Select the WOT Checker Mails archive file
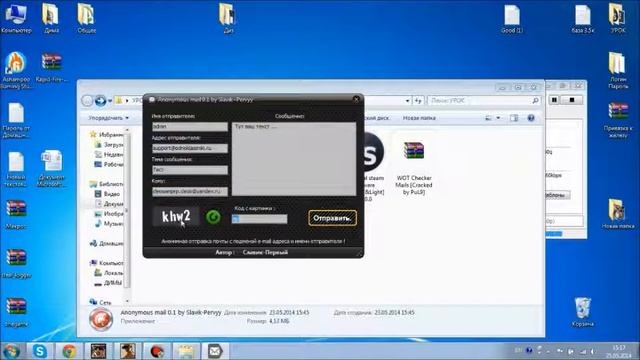 (414, 167)
